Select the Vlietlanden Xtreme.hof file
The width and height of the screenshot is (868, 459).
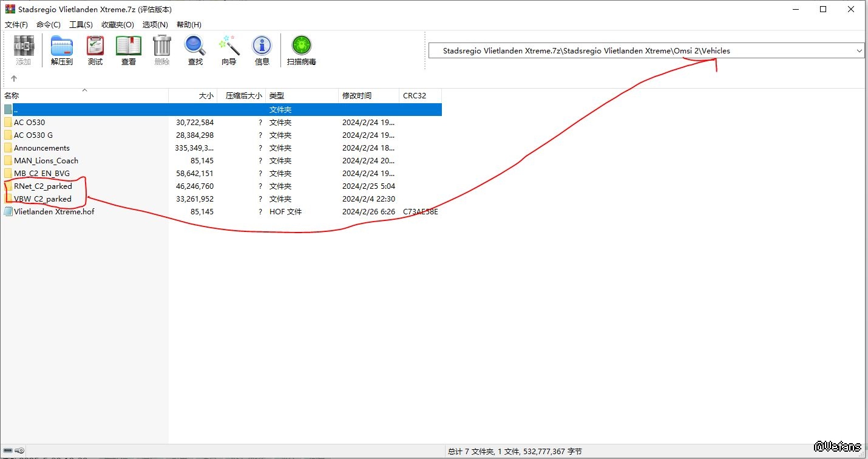point(54,212)
